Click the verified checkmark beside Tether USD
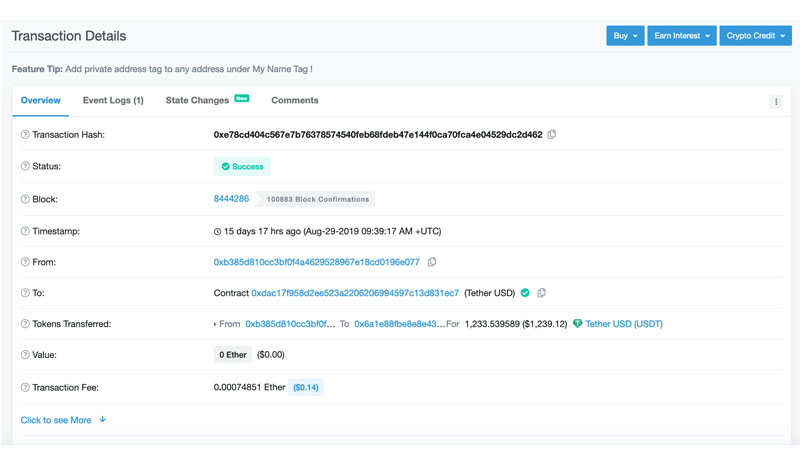 point(525,293)
